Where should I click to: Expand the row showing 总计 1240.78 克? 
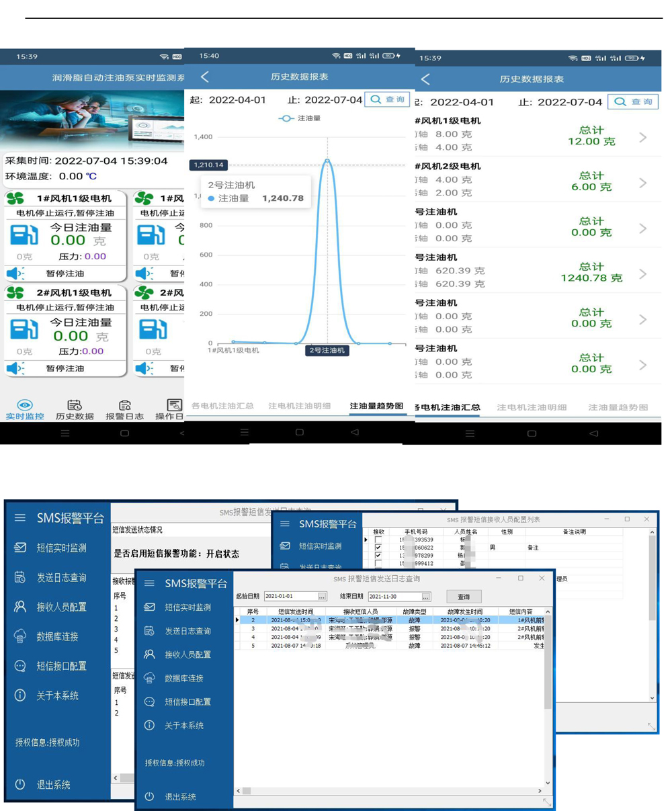pos(642,274)
